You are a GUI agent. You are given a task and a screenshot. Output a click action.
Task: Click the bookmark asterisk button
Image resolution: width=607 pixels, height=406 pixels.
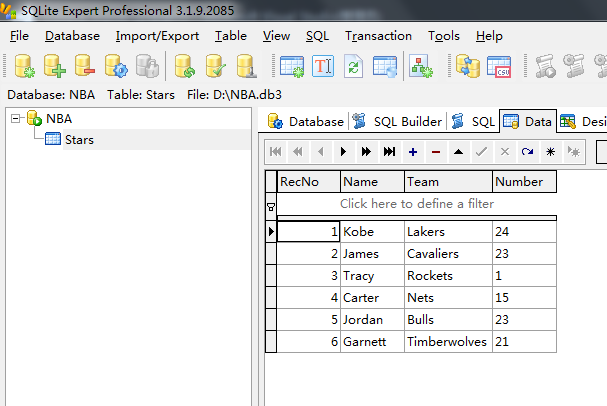coord(550,152)
